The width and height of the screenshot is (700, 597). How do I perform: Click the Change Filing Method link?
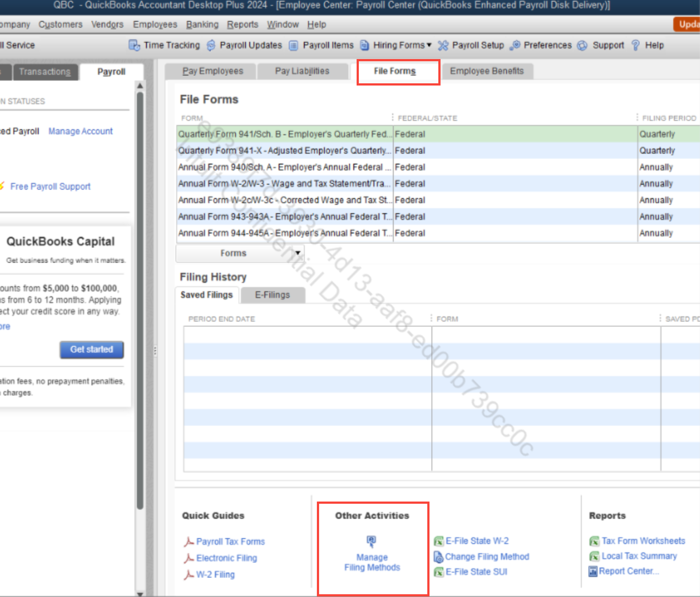487,556
